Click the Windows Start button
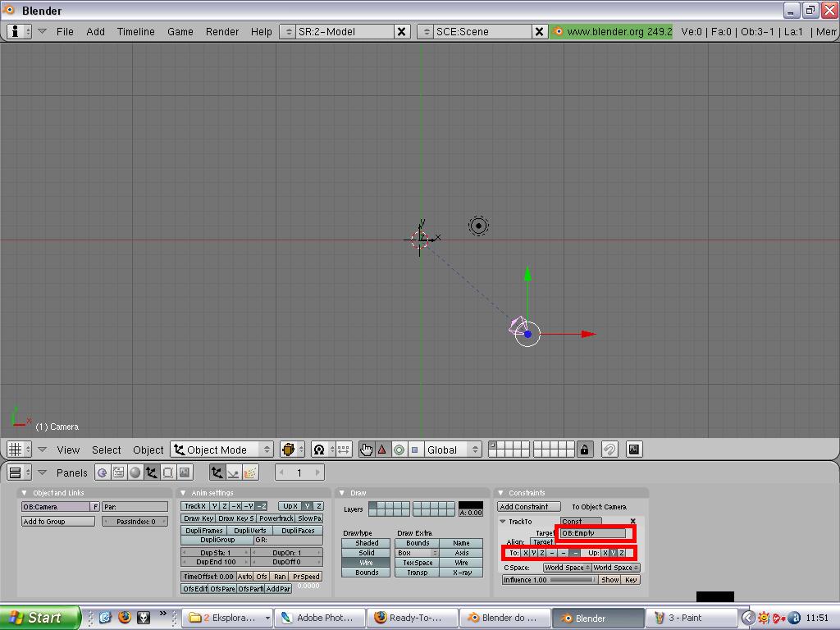The image size is (840, 630). pos(40,618)
